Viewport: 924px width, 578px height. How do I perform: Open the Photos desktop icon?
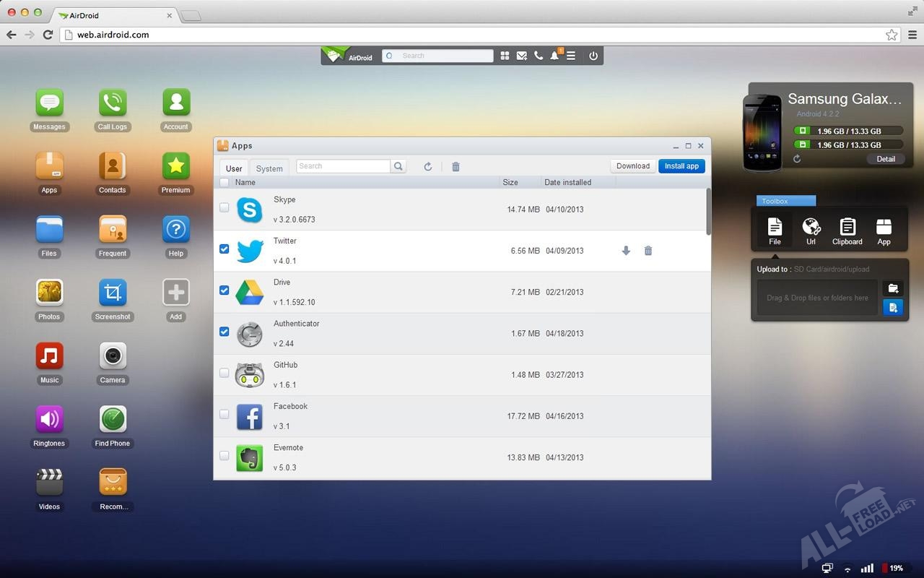click(x=49, y=293)
